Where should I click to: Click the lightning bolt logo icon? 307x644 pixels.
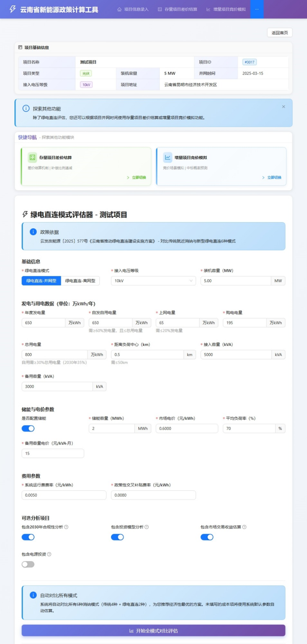(13, 9)
